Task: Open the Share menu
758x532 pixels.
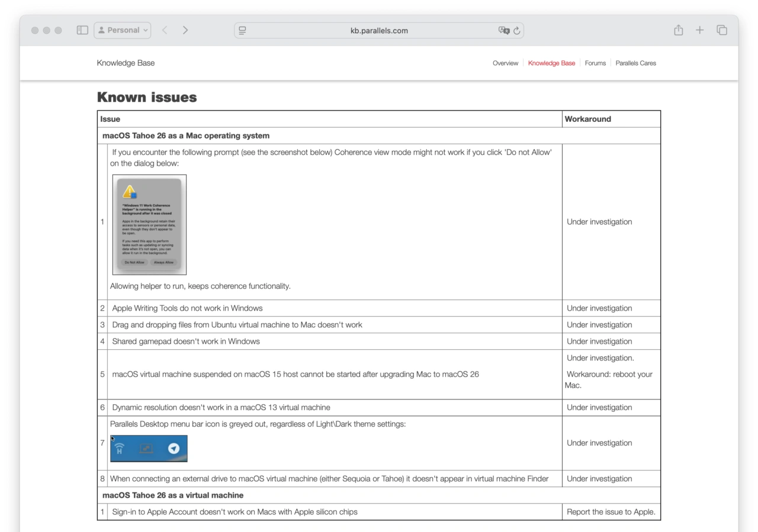Action: point(678,30)
